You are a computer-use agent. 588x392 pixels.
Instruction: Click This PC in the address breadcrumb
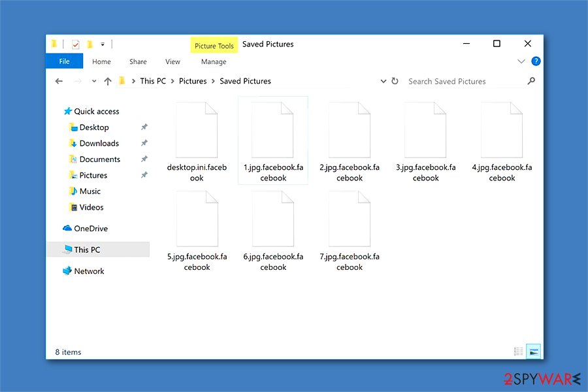tap(153, 81)
